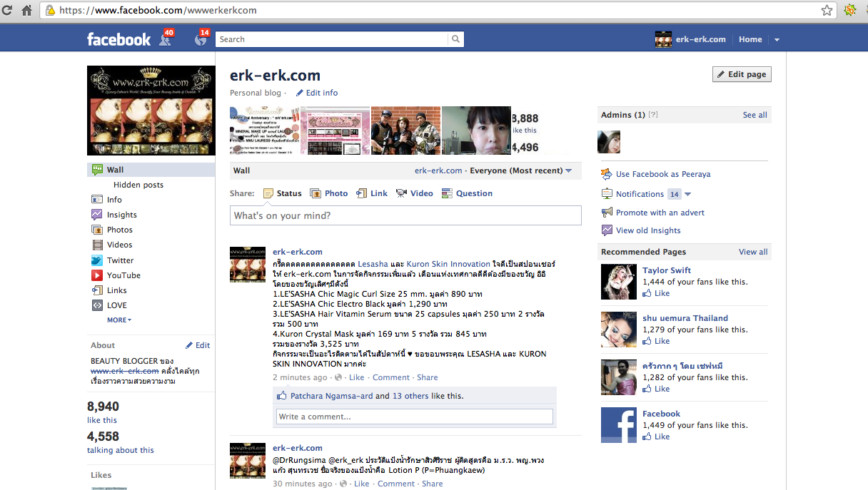Image resolution: width=868 pixels, height=490 pixels.
Task: Open notifications globe with 14 badge
Action: pyautogui.click(x=201, y=39)
